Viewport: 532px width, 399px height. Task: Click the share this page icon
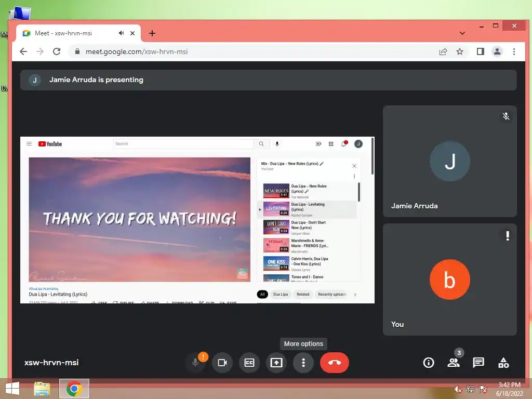coord(443,51)
